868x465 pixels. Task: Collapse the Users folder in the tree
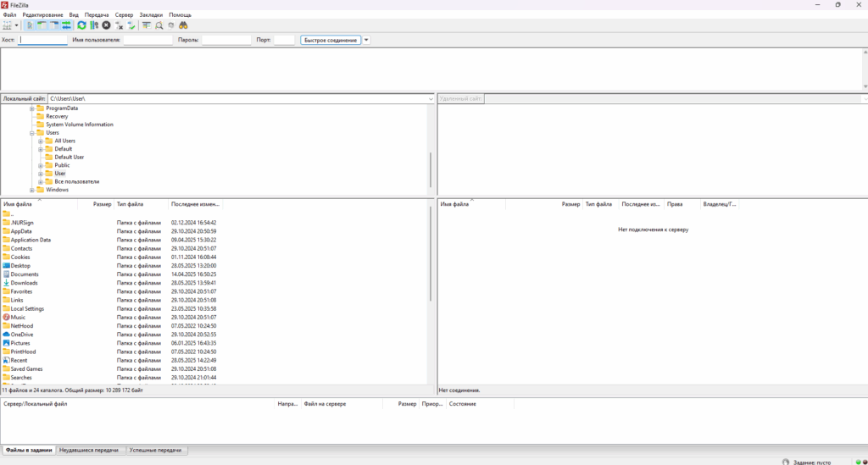pyautogui.click(x=32, y=133)
